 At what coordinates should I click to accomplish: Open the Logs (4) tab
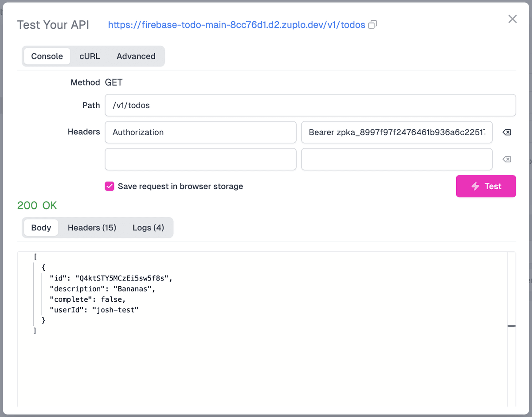[148, 227]
